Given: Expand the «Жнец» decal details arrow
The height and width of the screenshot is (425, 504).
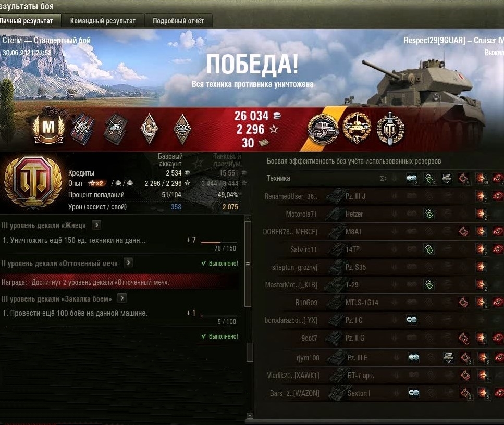Looking at the screenshot, I should click(x=96, y=225).
